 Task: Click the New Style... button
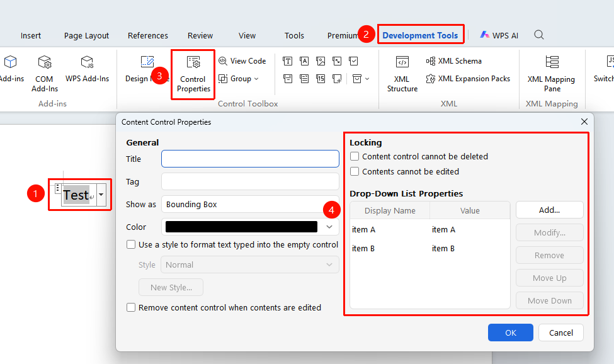pos(171,288)
